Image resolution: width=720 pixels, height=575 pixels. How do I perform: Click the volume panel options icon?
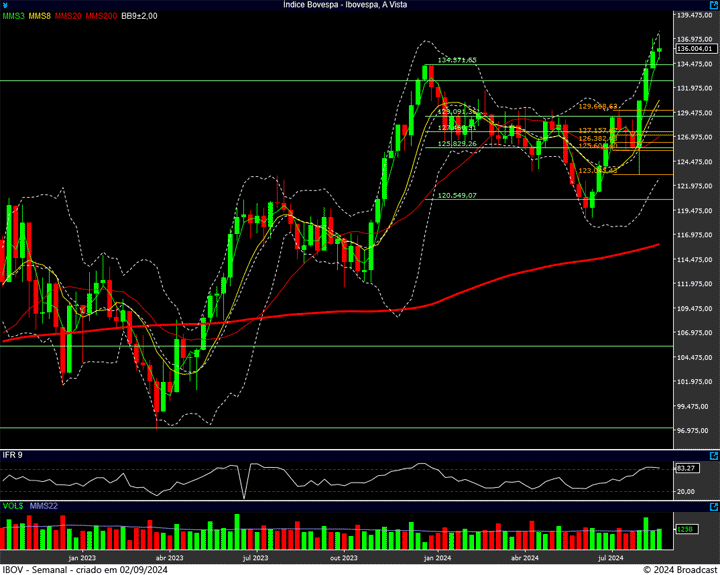pos(713,506)
